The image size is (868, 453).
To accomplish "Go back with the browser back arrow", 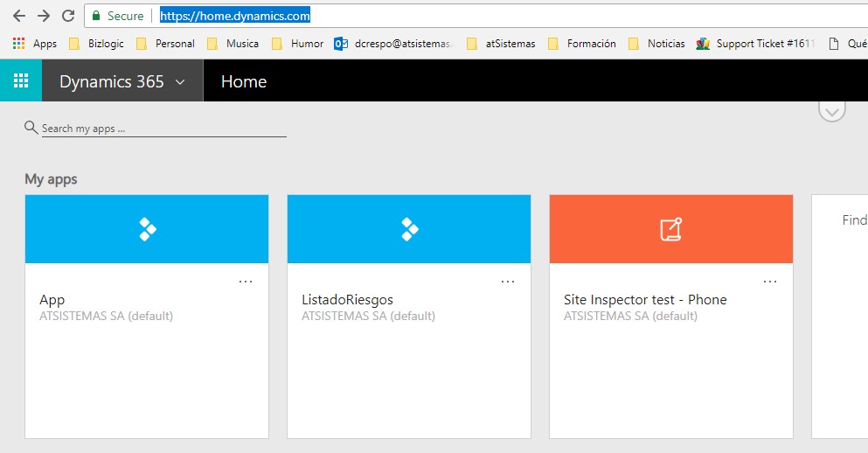I will tap(19, 16).
